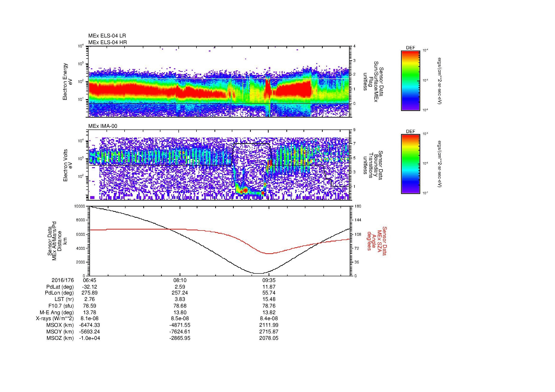Click the 'LST (hr)' row label

[x=64, y=299]
